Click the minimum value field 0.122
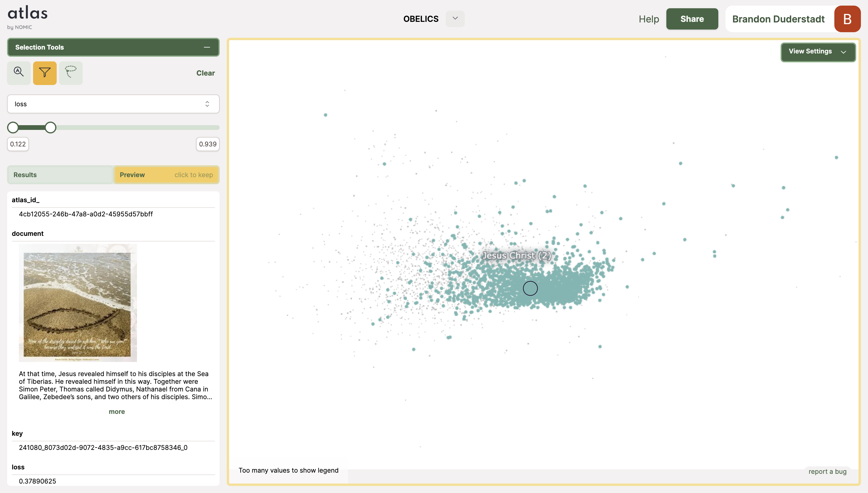This screenshot has width=868, height=493. 18,144
